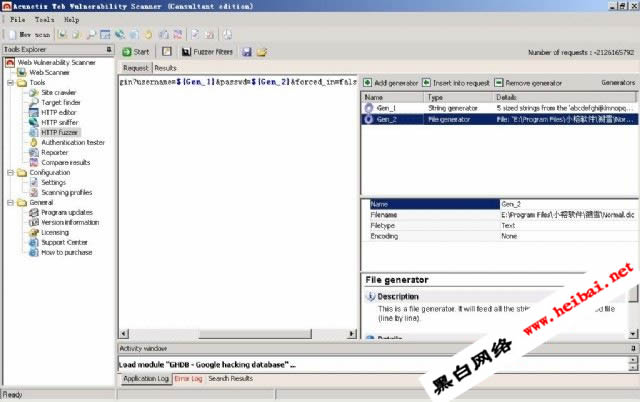Pin the Activity window panel
This screenshot has width=640, height=402.
[x=633, y=348]
